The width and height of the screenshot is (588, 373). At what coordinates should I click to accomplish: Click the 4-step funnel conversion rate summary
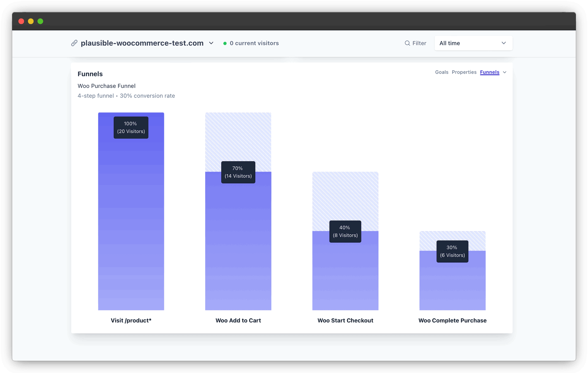click(126, 96)
